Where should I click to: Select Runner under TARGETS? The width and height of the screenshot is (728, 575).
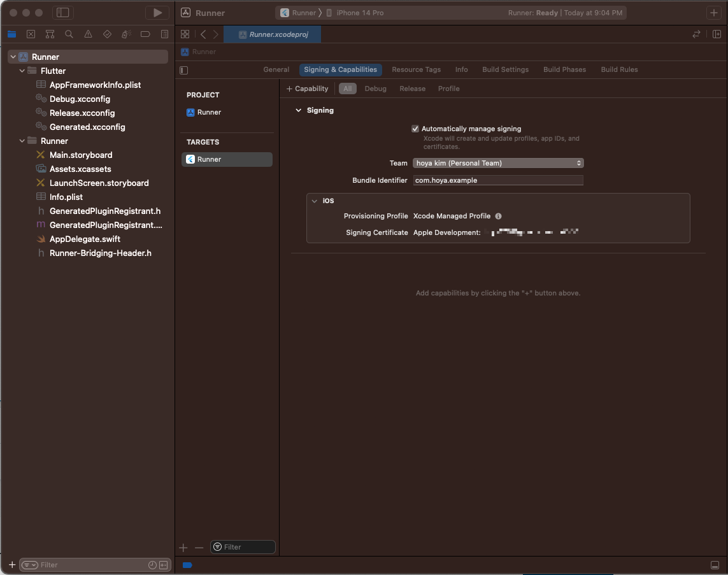click(227, 159)
